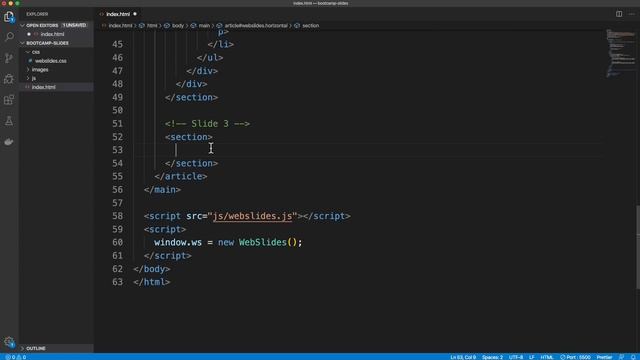Click the UTF-8 encoding indicator
640x360 pixels.
[516, 357]
